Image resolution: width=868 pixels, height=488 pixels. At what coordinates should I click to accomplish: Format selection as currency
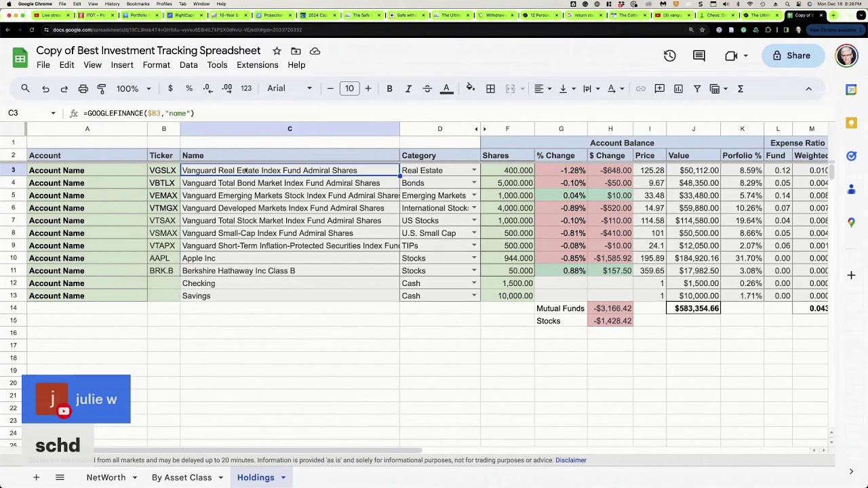(x=170, y=89)
